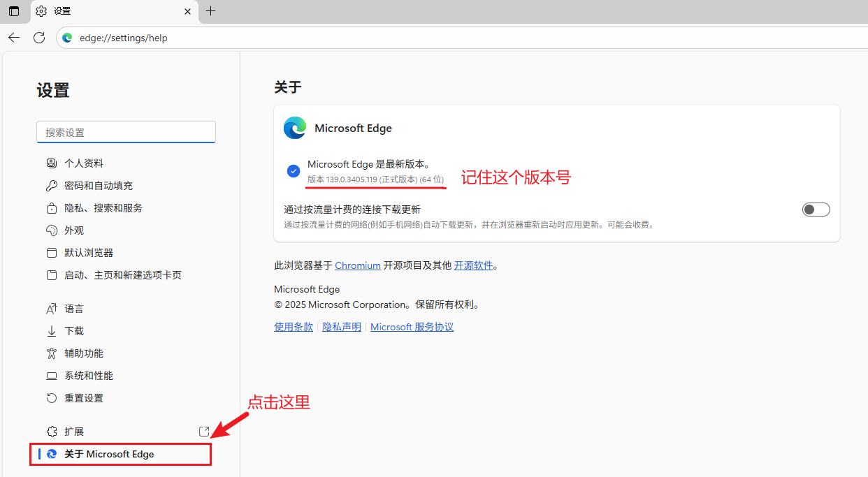This screenshot has height=477, width=868.
Task: Click the download arrow icon for 下载
Action: pyautogui.click(x=51, y=331)
